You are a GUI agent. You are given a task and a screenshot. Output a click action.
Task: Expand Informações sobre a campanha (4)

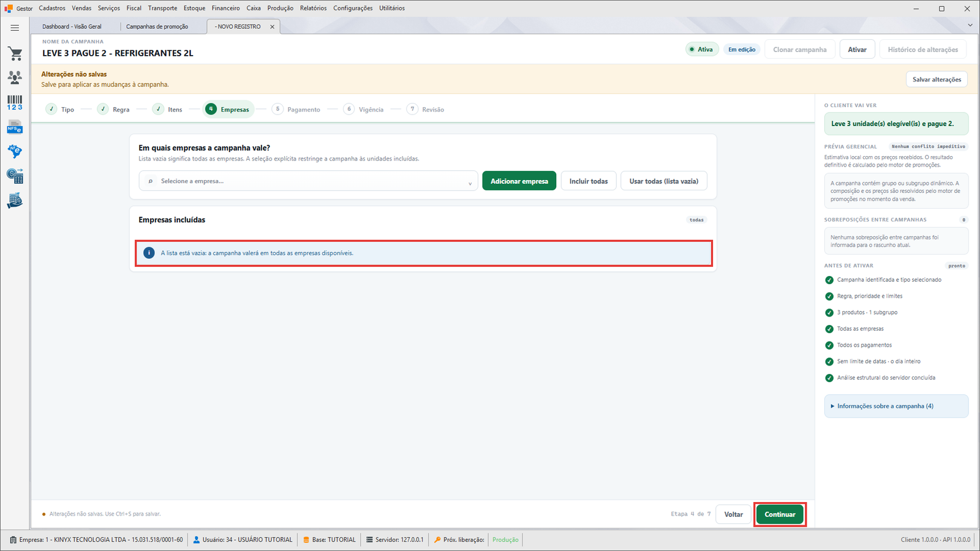[896, 407]
